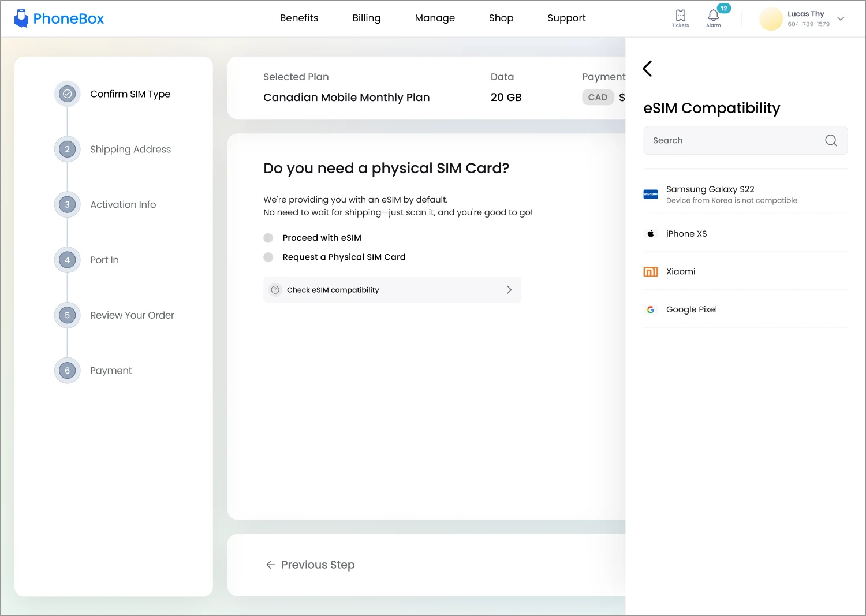Click the alarm badge showing 12
The width and height of the screenshot is (866, 616).
pyautogui.click(x=724, y=9)
